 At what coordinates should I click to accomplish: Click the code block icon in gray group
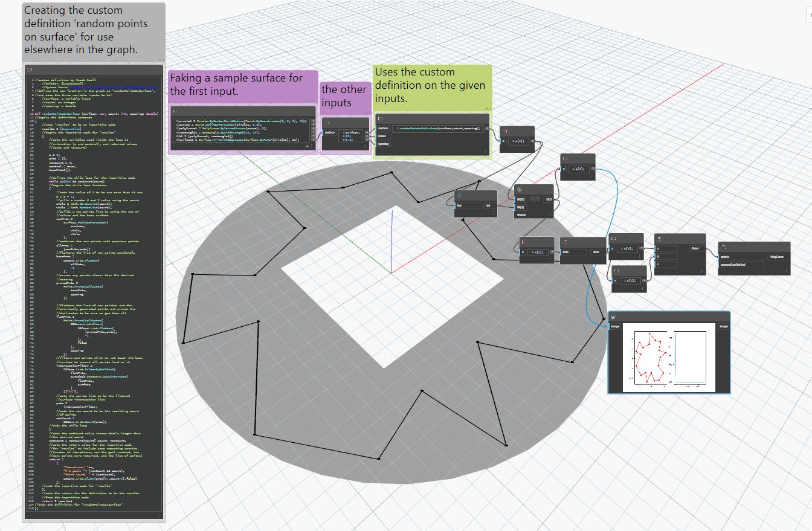[30, 69]
